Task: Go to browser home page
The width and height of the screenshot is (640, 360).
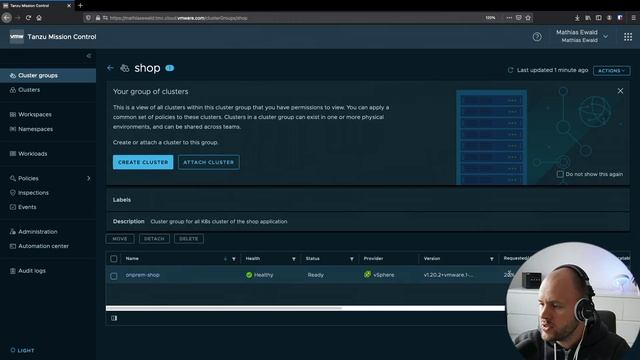Action: tap(39, 18)
